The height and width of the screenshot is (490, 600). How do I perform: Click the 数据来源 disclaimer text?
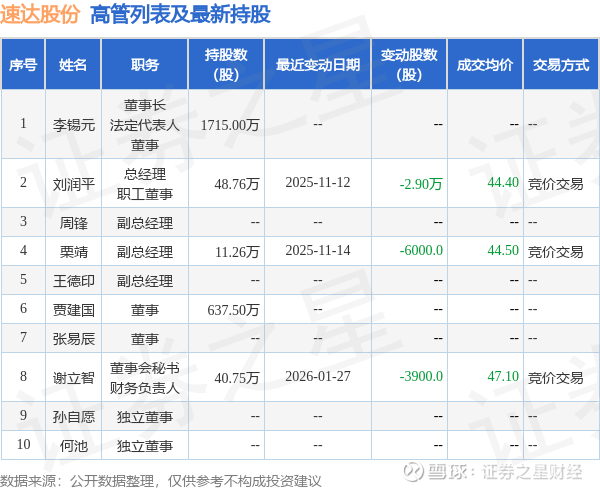[161, 481]
